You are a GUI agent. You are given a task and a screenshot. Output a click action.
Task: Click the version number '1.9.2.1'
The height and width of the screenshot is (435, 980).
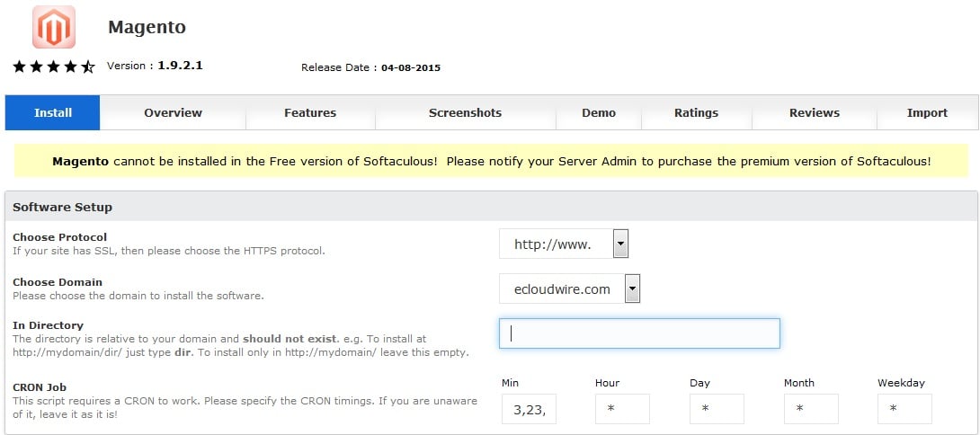click(x=180, y=66)
